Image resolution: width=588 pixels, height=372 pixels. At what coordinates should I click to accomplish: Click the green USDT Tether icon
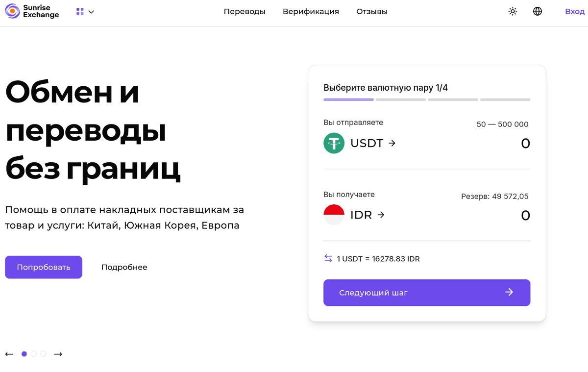pyautogui.click(x=334, y=144)
